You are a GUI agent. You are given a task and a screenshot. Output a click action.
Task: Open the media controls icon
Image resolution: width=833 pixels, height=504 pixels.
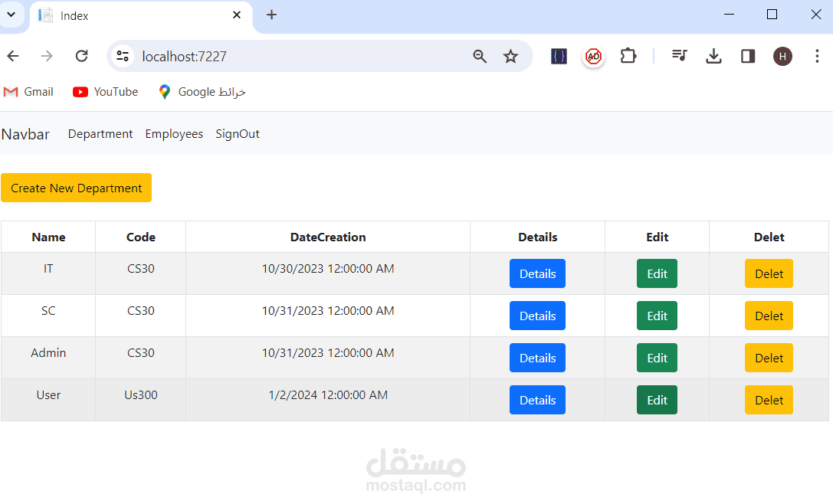(x=679, y=55)
